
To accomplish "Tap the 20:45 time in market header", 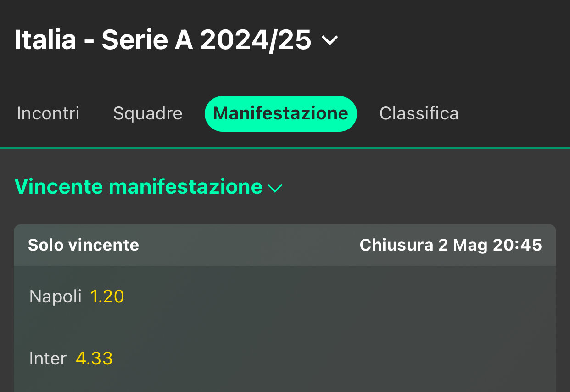I will [517, 245].
